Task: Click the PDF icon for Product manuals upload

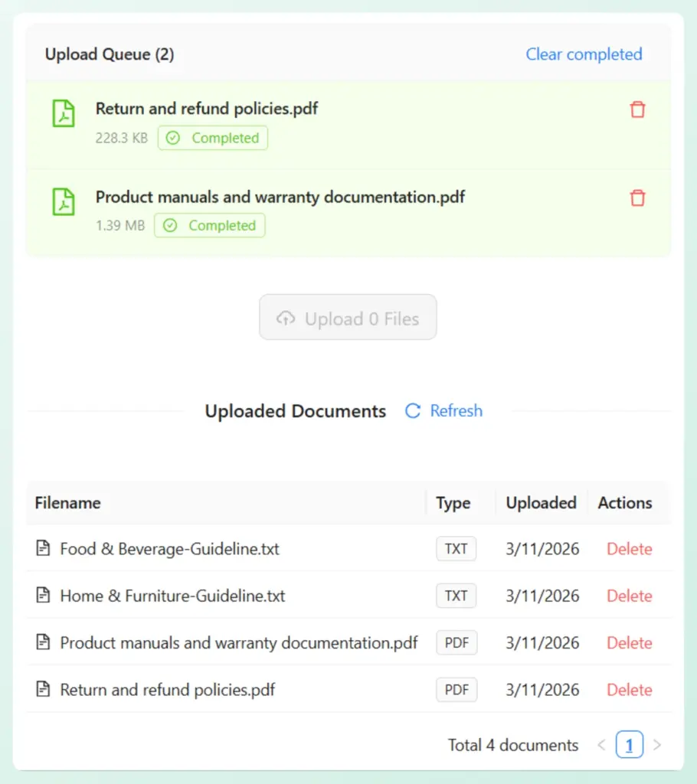Action: point(64,201)
